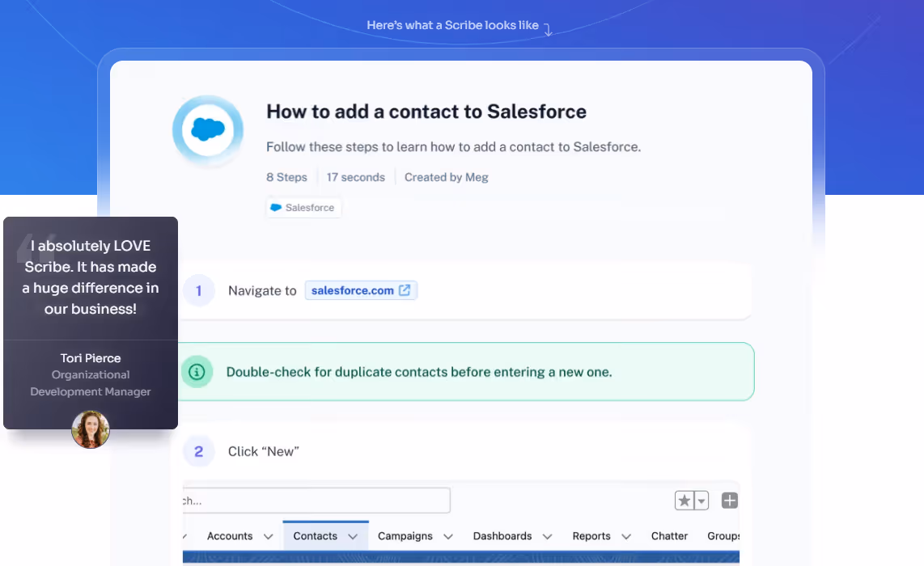This screenshot has height=566, width=924.
Task: Select the Chatter tab
Action: tap(669, 536)
